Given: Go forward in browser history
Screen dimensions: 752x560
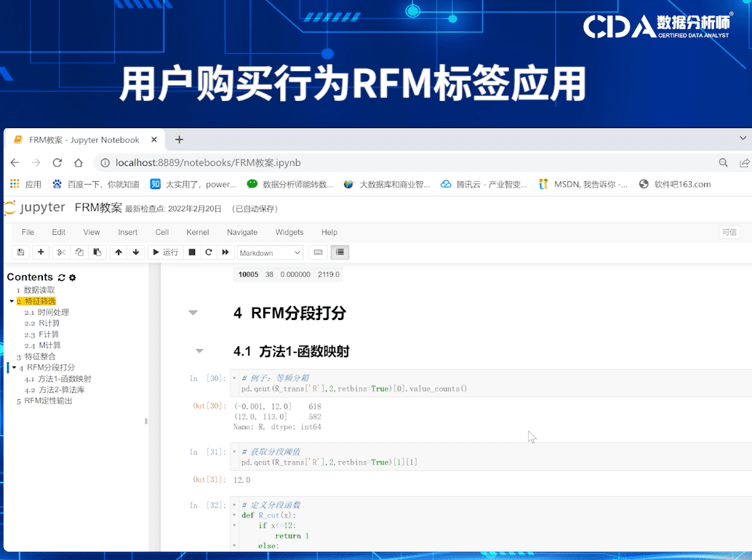Looking at the screenshot, I should click(36, 162).
